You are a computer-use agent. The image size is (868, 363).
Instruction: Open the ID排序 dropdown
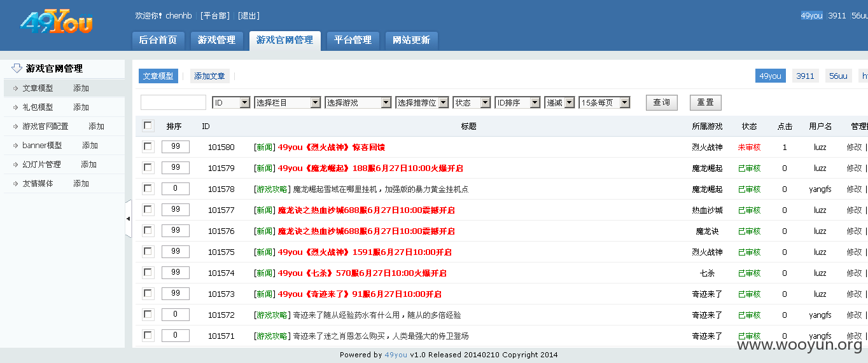517,102
